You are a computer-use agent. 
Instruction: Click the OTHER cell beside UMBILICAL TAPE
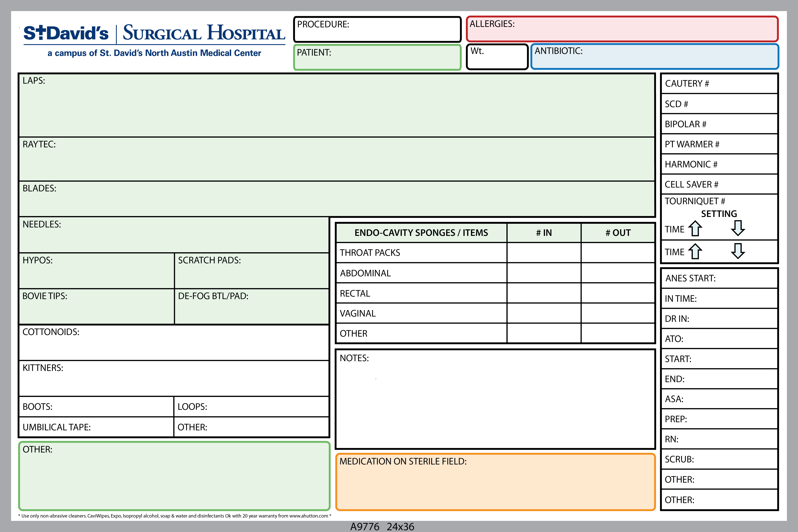click(x=251, y=427)
